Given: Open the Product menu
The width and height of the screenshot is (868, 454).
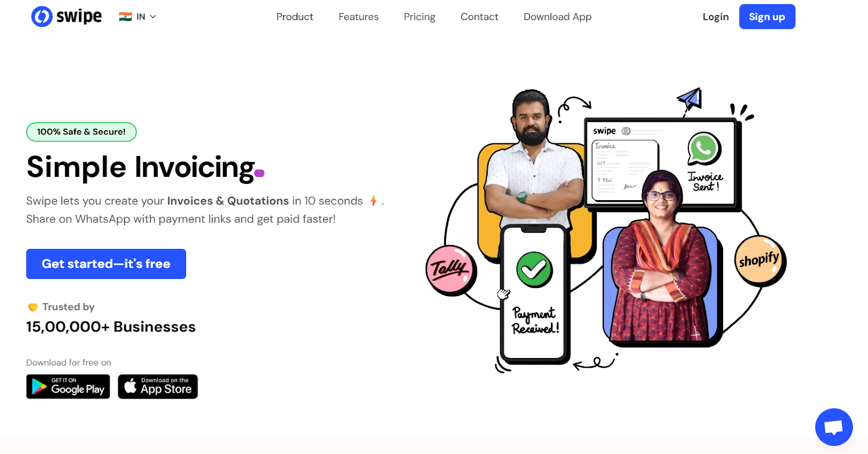Looking at the screenshot, I should (x=295, y=17).
